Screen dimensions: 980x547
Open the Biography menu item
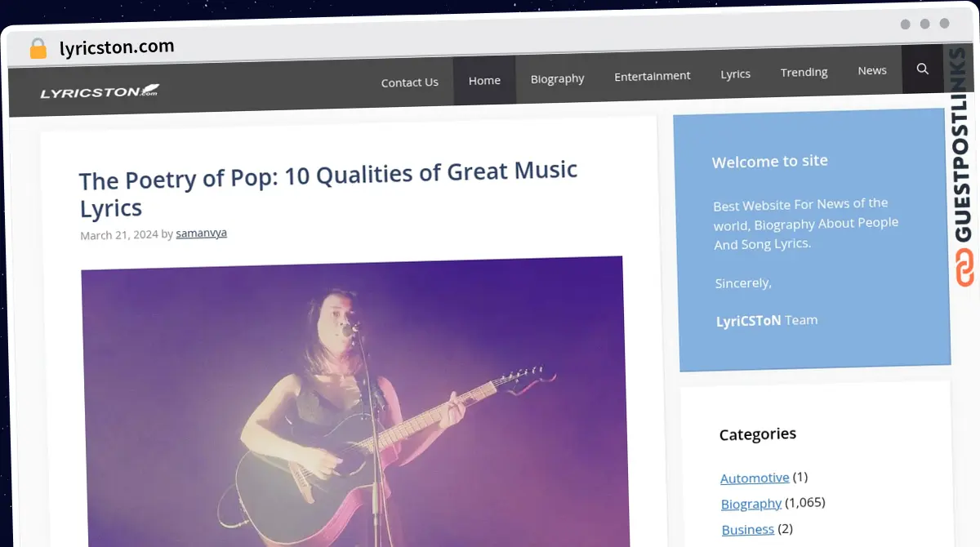[557, 78]
